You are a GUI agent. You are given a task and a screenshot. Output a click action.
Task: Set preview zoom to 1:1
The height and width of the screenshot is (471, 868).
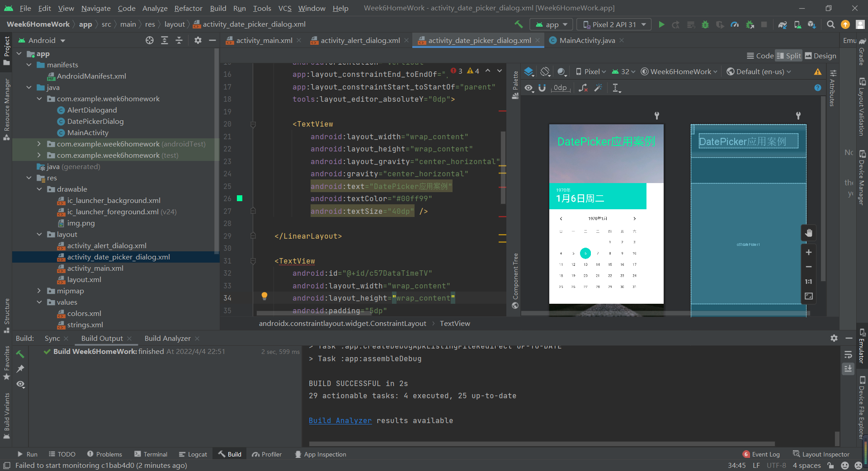pos(809,282)
